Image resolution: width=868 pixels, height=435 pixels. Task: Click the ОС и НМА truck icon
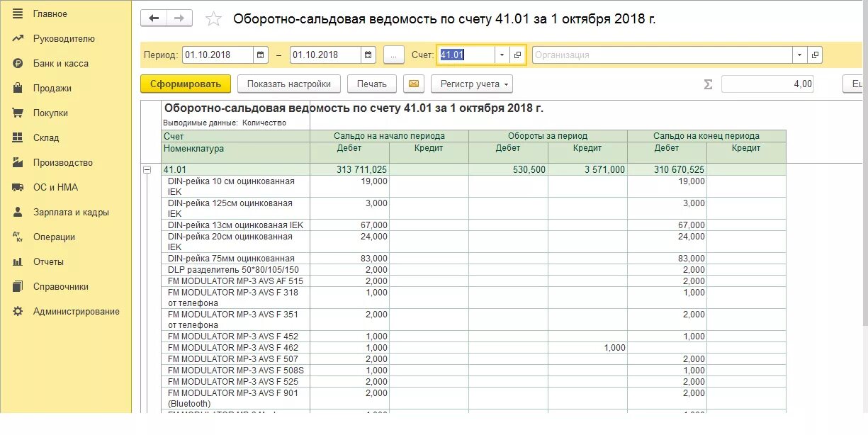[18, 188]
